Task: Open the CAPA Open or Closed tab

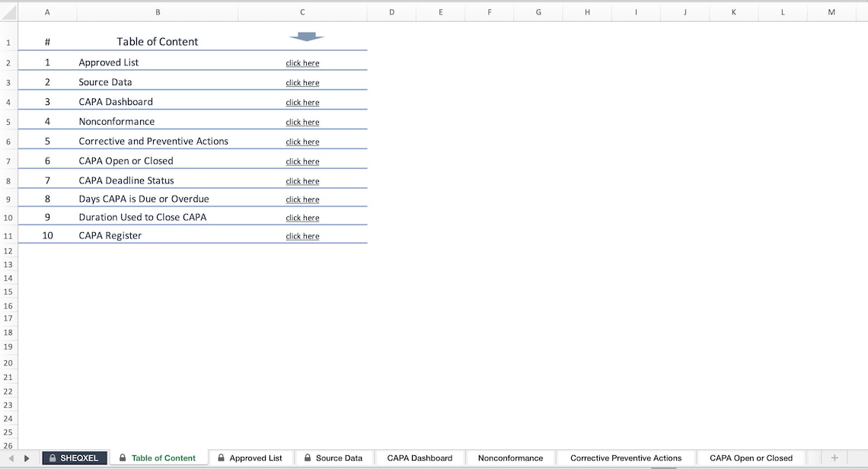Action: pyautogui.click(x=751, y=458)
